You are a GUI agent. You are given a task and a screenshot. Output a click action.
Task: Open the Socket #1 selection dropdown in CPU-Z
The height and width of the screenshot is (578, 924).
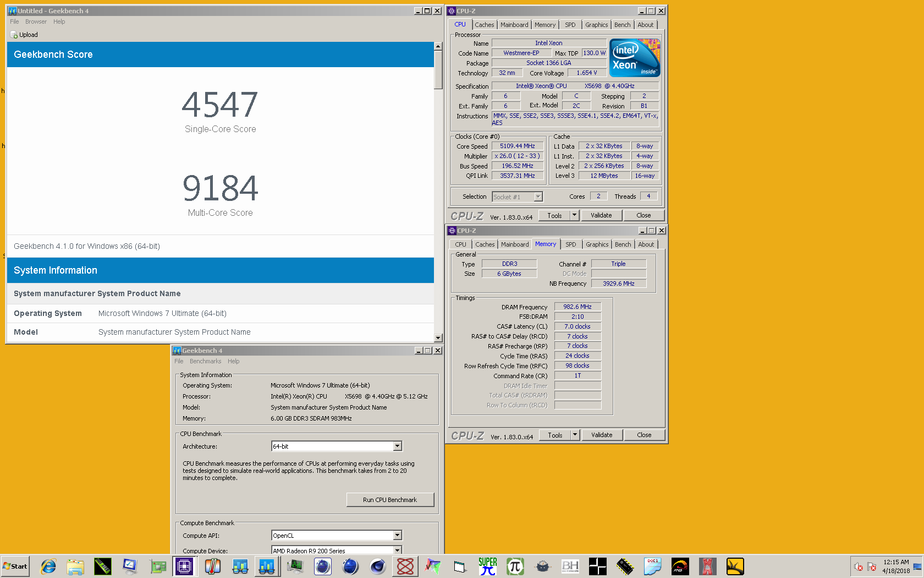[538, 197]
